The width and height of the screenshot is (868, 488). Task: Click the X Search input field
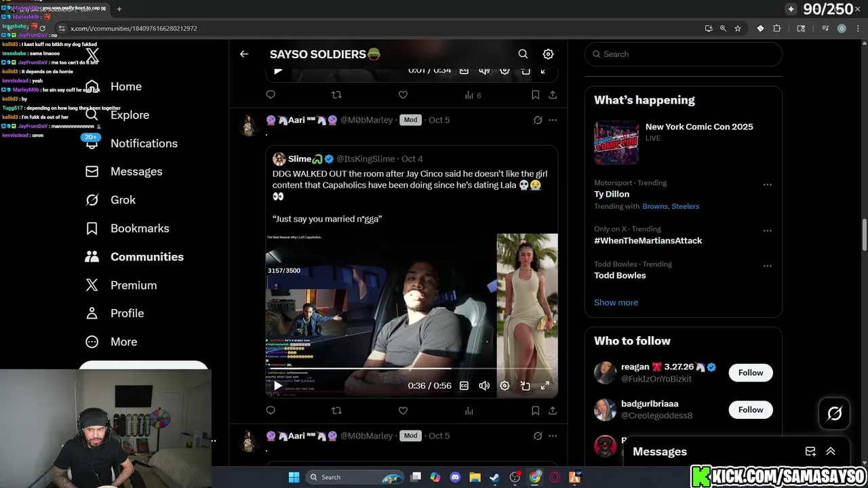tap(684, 54)
